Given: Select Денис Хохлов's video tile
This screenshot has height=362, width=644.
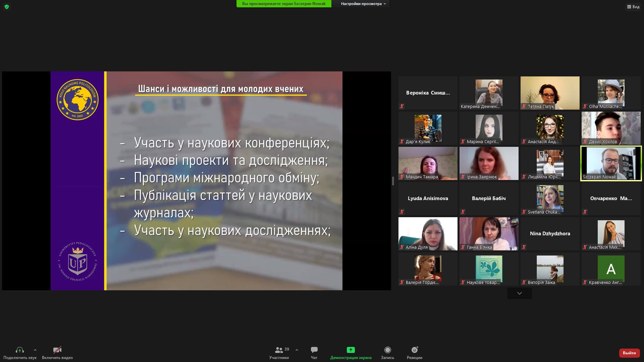Looking at the screenshot, I should (x=611, y=128).
